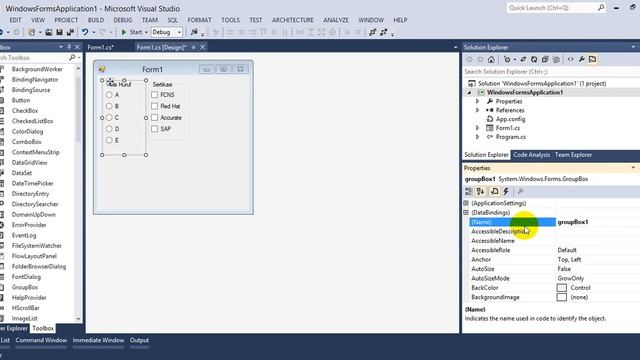
Task: Select radio button D on the form
Action: point(109,129)
